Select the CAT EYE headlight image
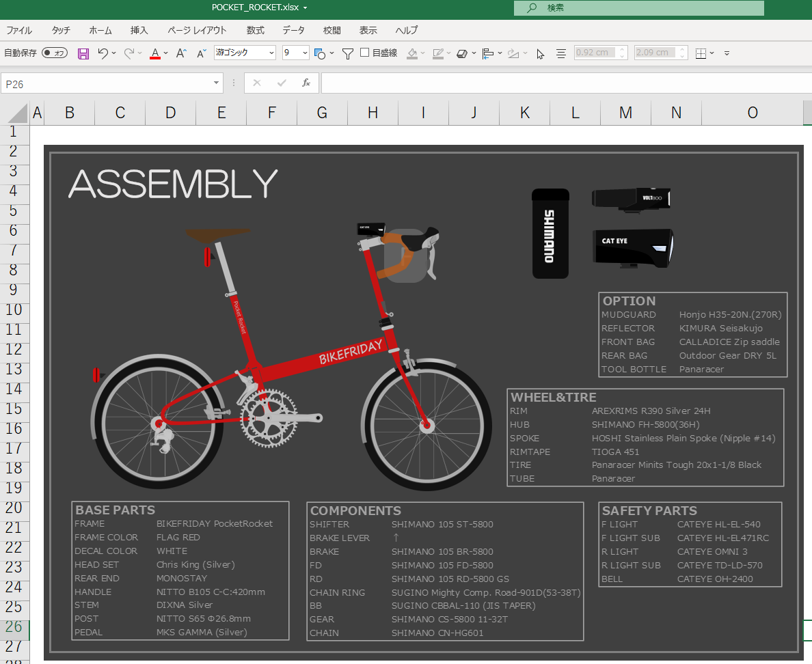The image size is (812, 664). (x=633, y=249)
